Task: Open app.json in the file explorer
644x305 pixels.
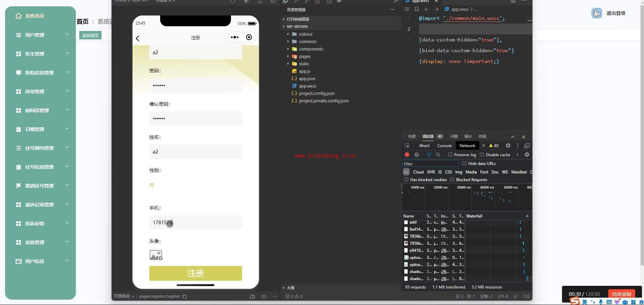Action: pos(307,78)
